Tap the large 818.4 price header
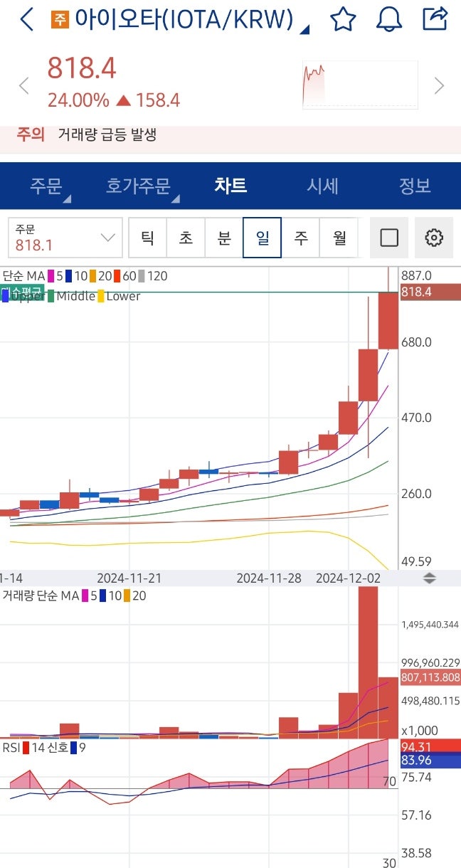This screenshot has width=461, height=868. [82, 69]
